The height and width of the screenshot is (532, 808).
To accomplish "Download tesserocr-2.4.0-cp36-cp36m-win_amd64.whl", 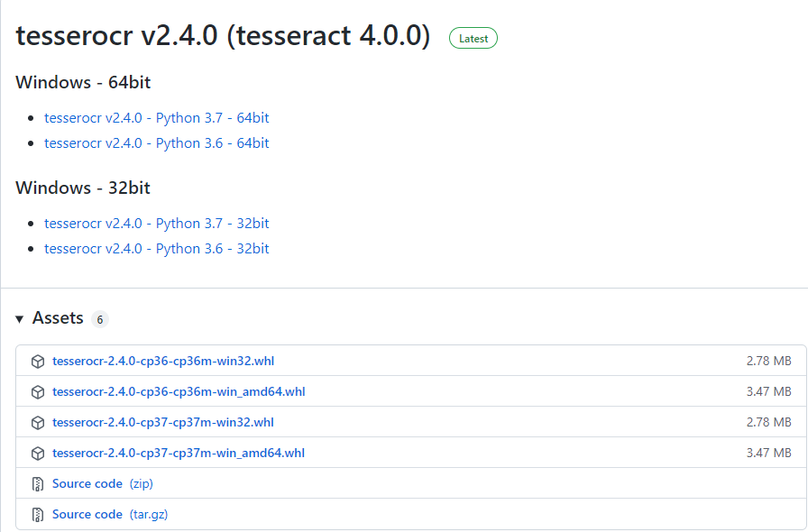I will [179, 391].
